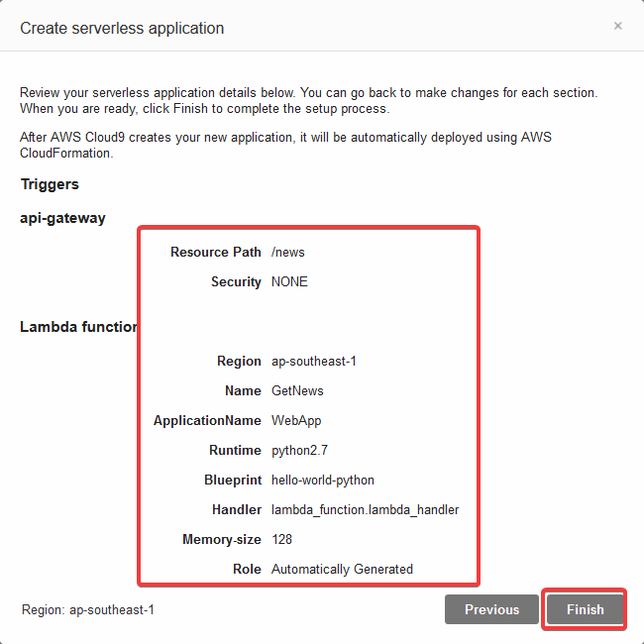Click the NONE security value

pos(289,281)
